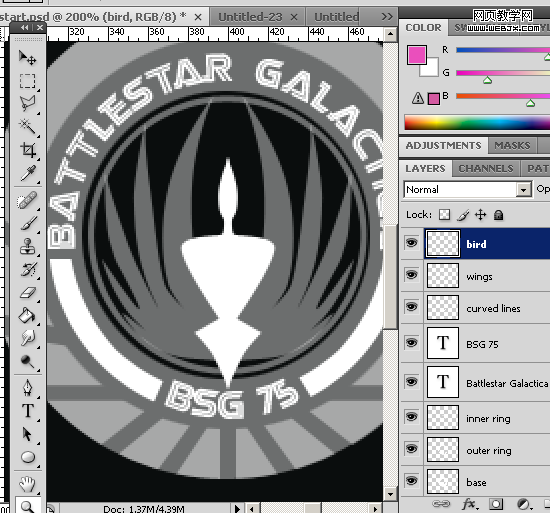Select the Smudge tool
This screenshot has height=513, width=550.
pos(27,338)
